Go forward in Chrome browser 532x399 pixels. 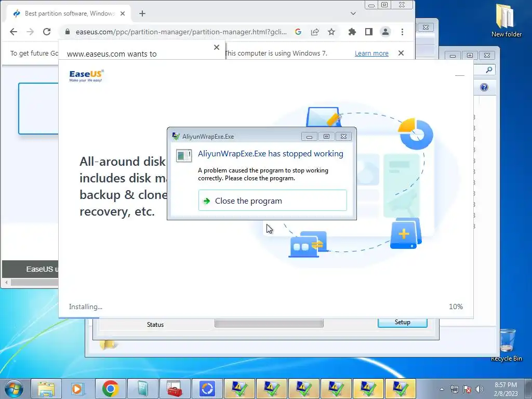tap(30, 32)
